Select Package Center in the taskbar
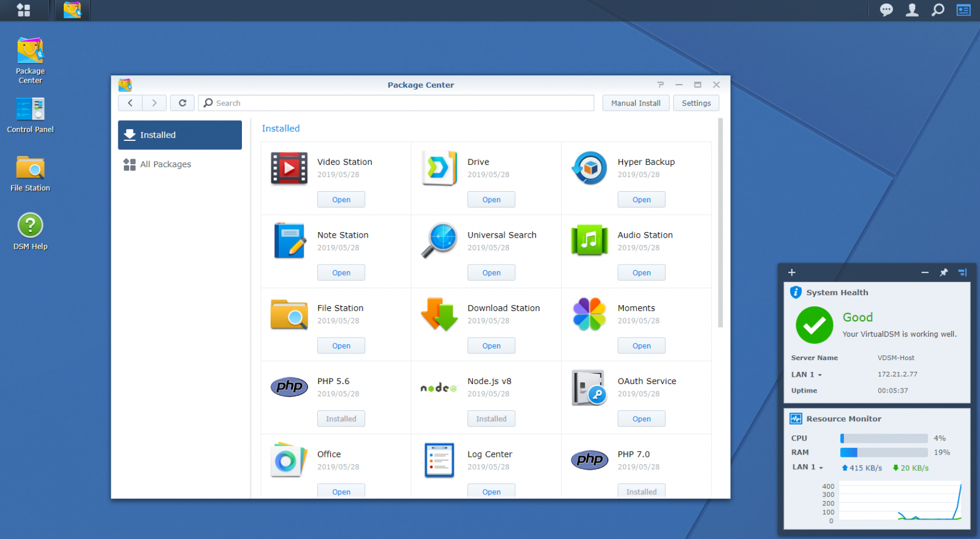Viewport: 980px width, 539px height. click(x=72, y=10)
